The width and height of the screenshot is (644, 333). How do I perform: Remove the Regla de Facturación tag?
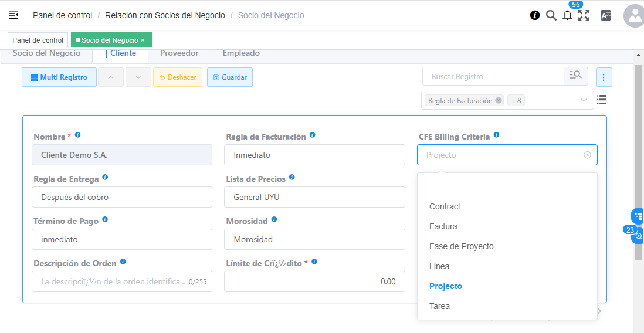[x=498, y=100]
